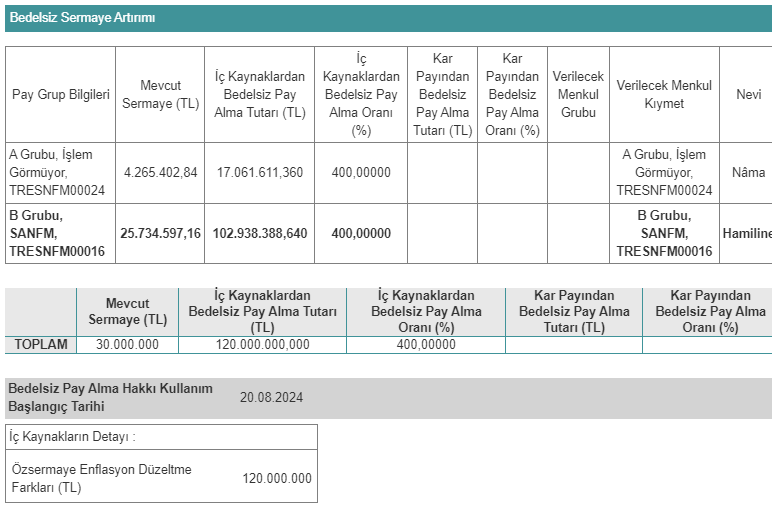Click Mevcut Sermaye (TL) header in the top table
Viewport: 772px width, 506px height.
(160, 95)
